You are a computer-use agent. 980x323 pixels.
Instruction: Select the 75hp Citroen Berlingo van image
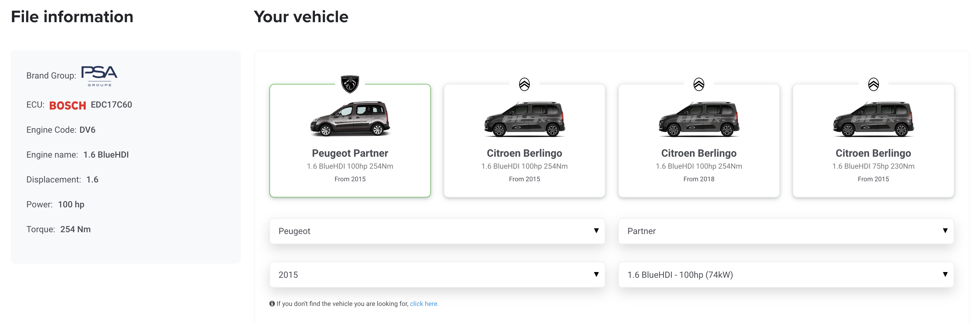click(873, 119)
